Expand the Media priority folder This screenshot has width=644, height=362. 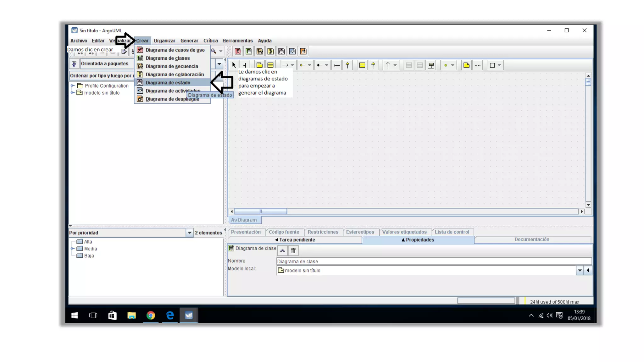(x=73, y=249)
